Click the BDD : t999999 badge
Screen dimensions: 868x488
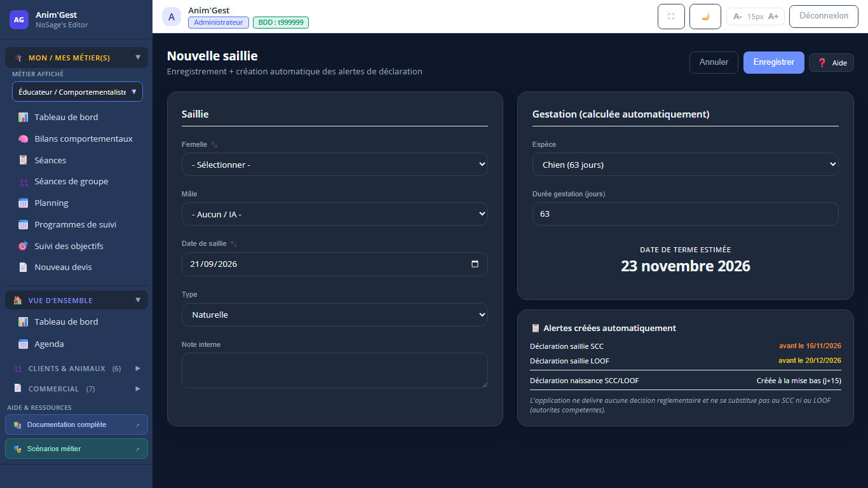point(281,22)
